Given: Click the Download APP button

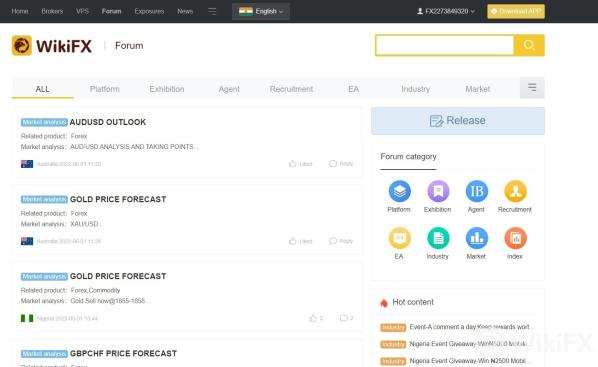Looking at the screenshot, I should [x=516, y=11].
